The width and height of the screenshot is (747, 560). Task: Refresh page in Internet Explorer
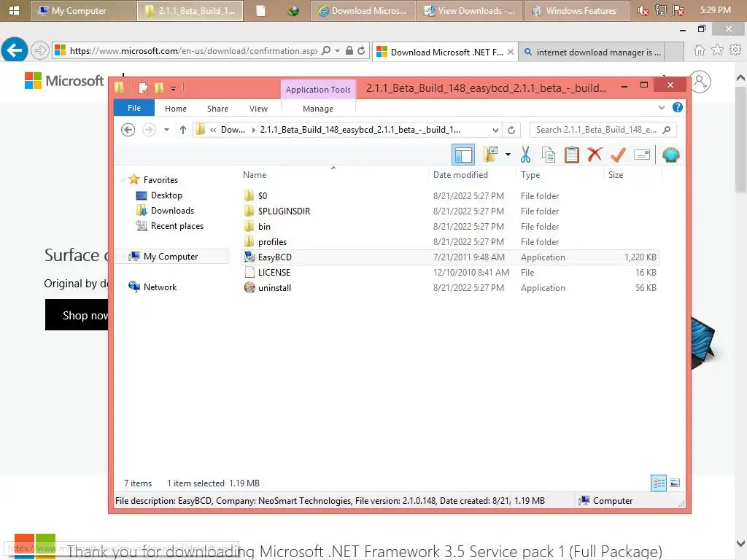pos(361,50)
